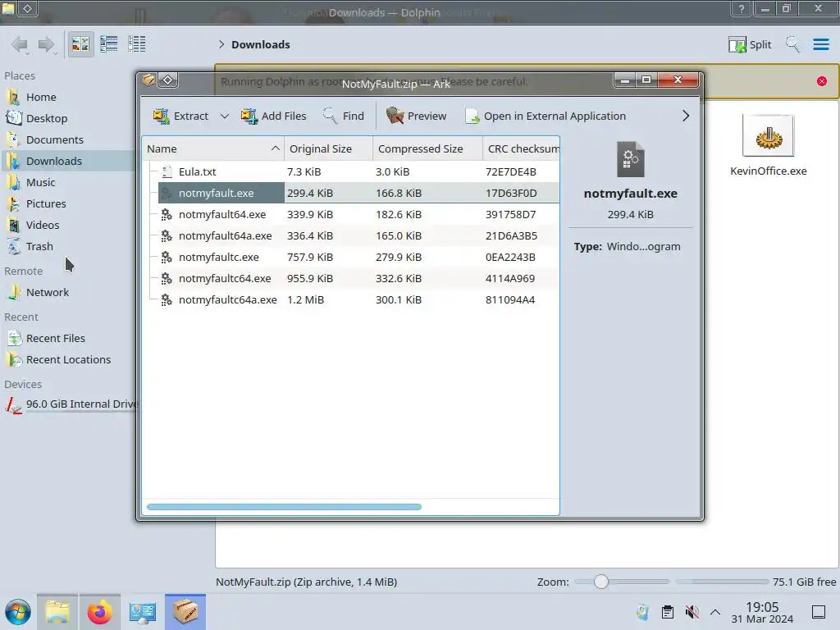Select KevinOffice.exe in Dolphin
The height and width of the screenshot is (630, 840).
click(768, 146)
